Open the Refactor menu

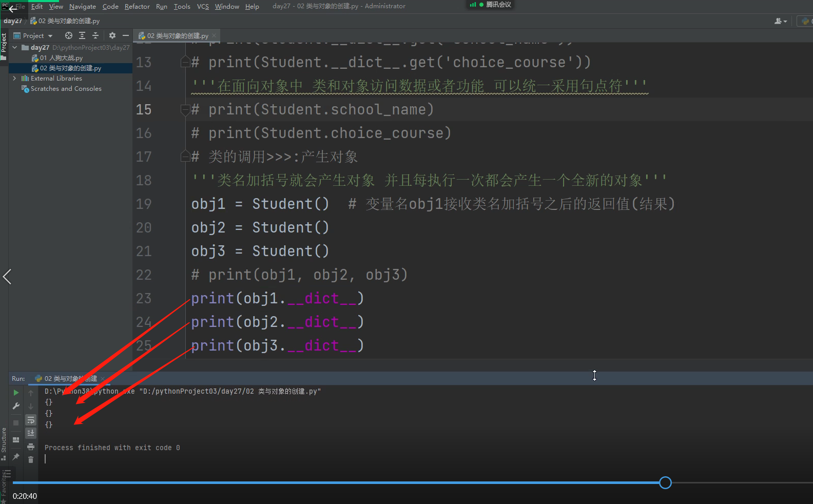click(137, 6)
